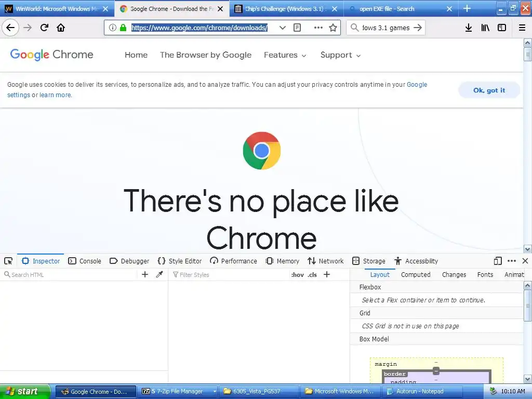Image resolution: width=532 pixels, height=399 pixels.
Task: Close the Chip's Challenge tab
Action: coord(335,9)
